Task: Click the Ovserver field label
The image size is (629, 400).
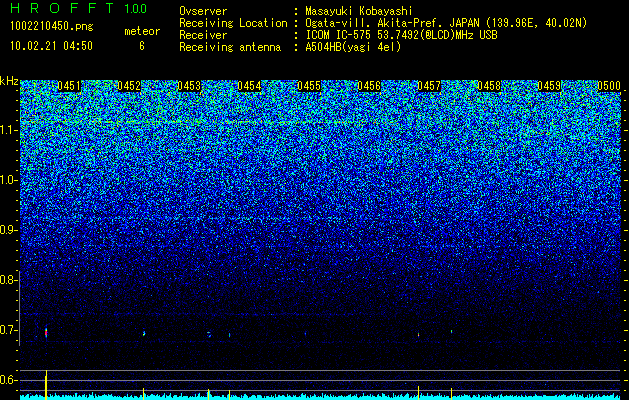Action: 203,11
